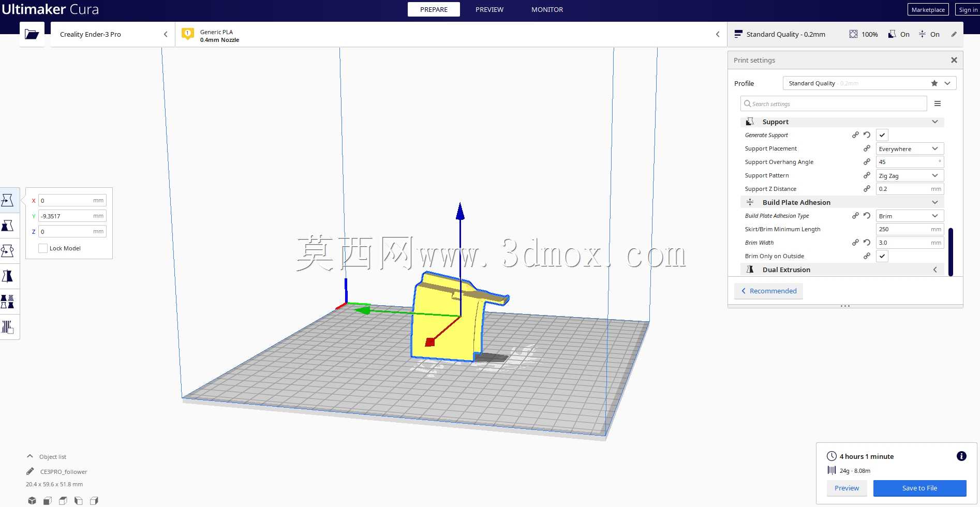The height and width of the screenshot is (507, 980).
Task: Switch to the PREVIEW stage
Action: (489, 9)
